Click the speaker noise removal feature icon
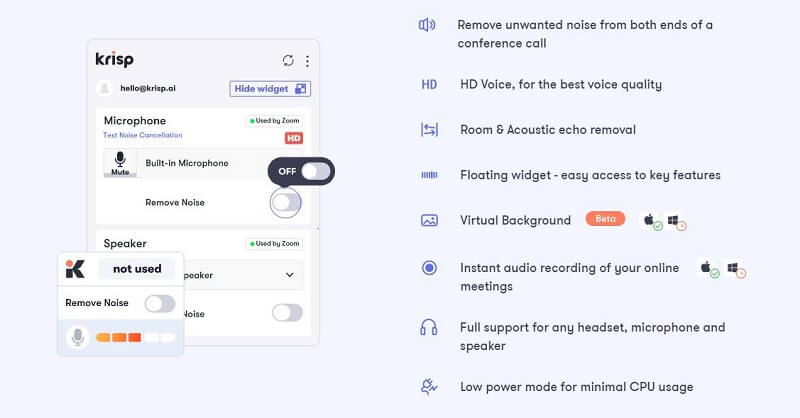This screenshot has width=800, height=418. coord(427,24)
